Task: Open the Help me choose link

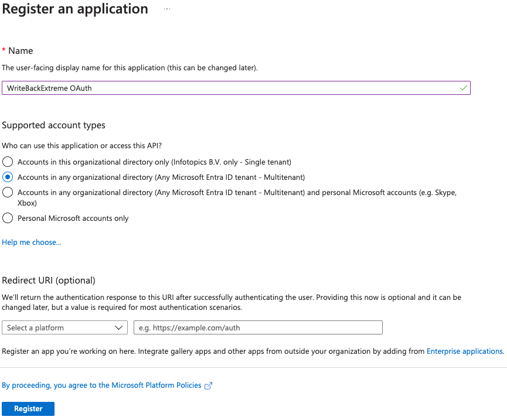Action: click(32, 243)
